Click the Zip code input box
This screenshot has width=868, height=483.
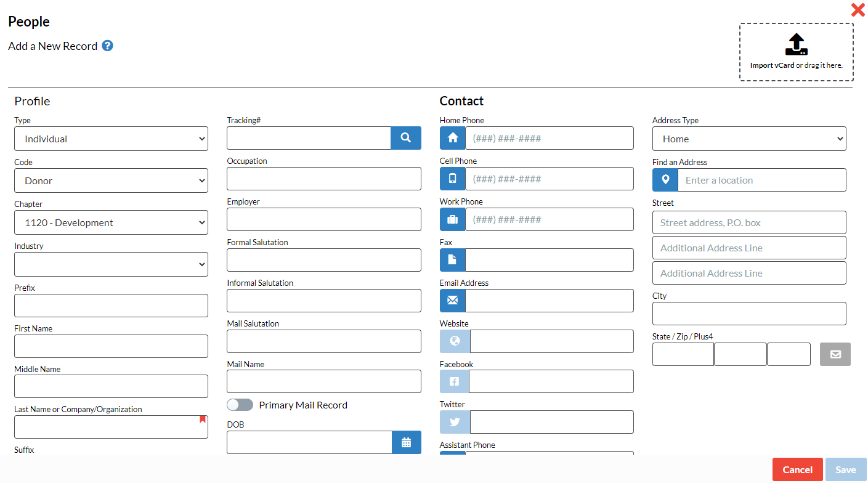click(740, 354)
